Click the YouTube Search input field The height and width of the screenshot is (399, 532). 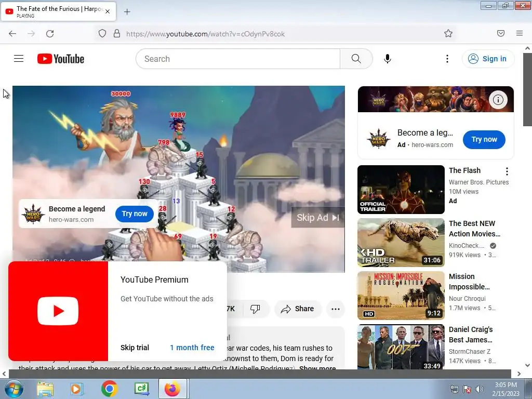pos(238,59)
